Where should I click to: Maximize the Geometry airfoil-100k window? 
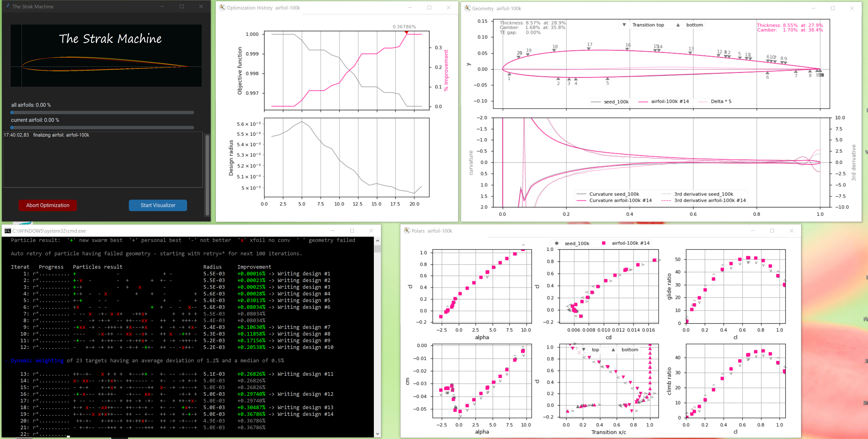tap(833, 8)
